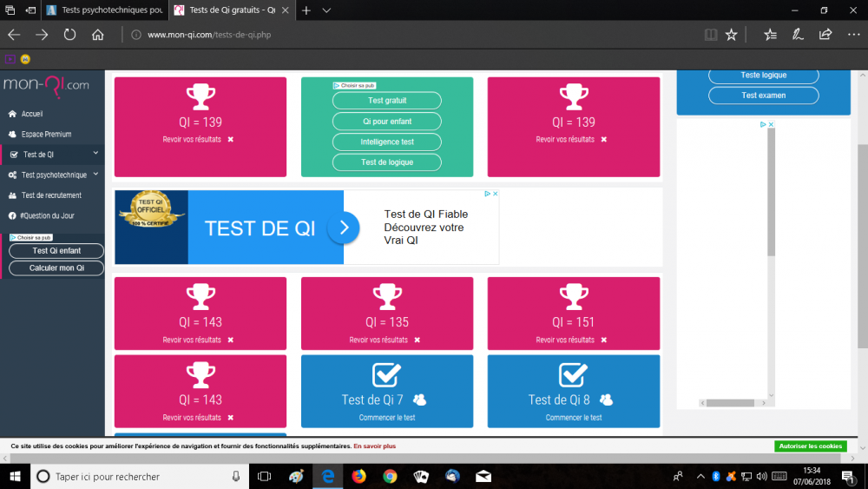This screenshot has height=489, width=868.
Task: Click the checkbox icon beside Test de QI in sidebar
Action: tap(12, 155)
